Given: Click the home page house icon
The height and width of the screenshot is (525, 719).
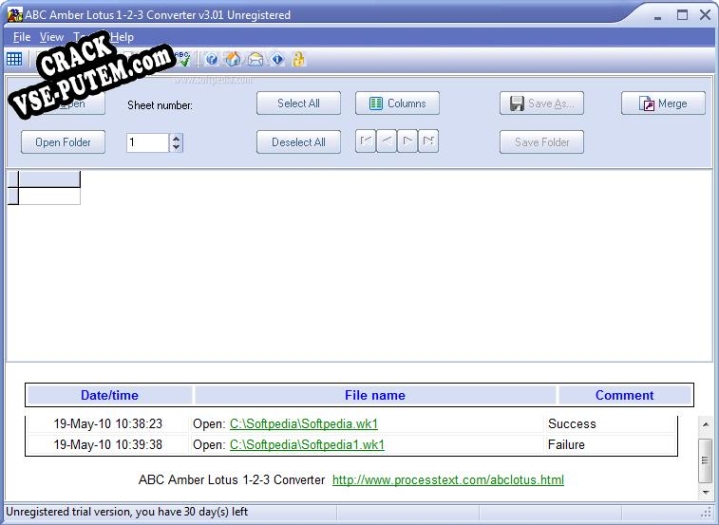Looking at the screenshot, I should [233, 59].
